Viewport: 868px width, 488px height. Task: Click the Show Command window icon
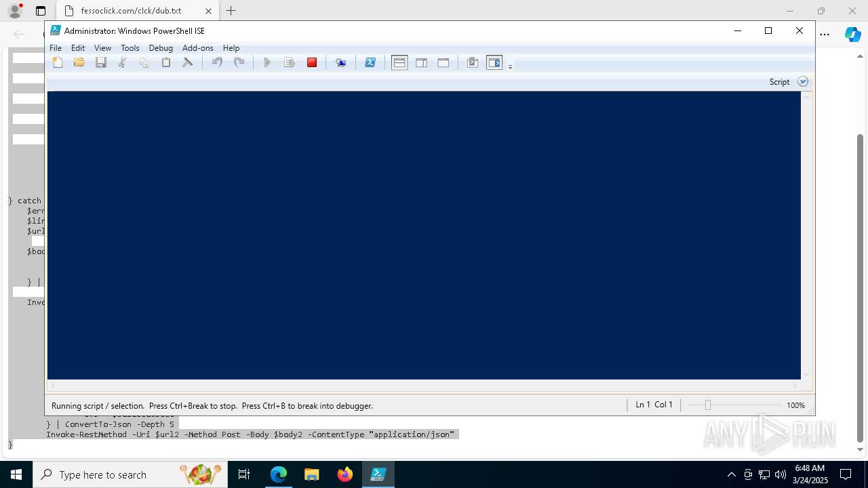(x=473, y=62)
